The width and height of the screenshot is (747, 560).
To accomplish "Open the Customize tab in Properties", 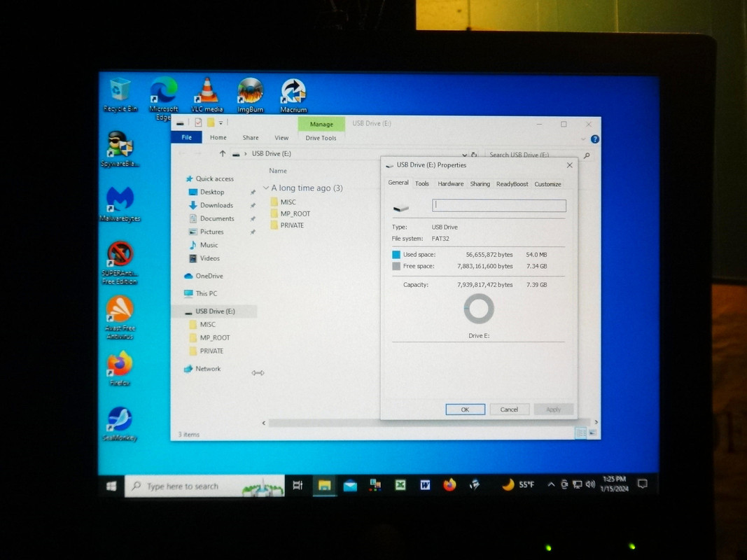I will (548, 184).
